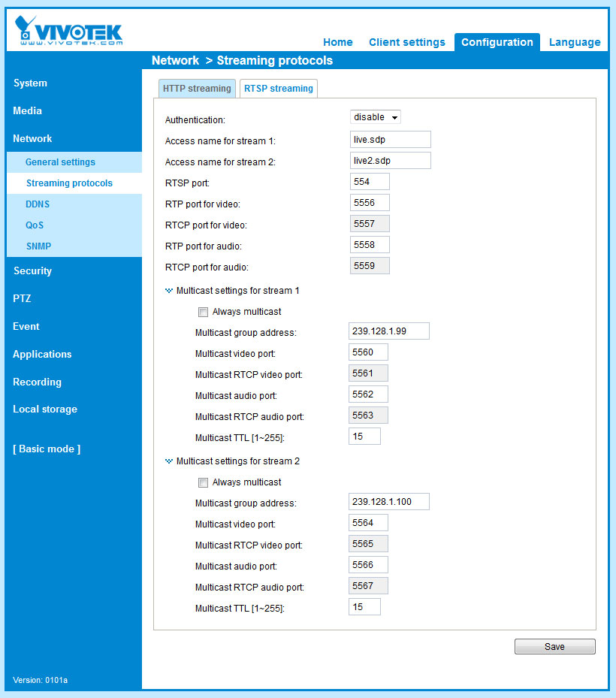Collapse Multicast settings for stream 1

(169, 291)
